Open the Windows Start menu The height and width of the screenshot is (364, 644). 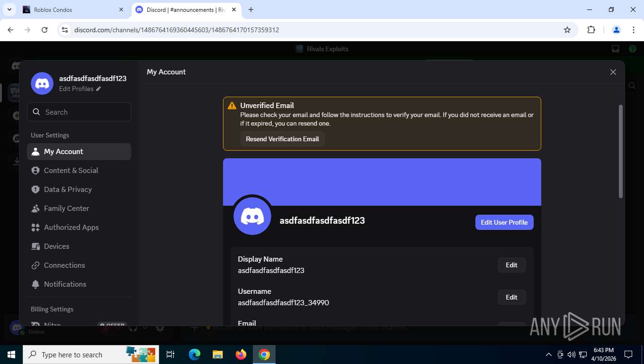11,355
